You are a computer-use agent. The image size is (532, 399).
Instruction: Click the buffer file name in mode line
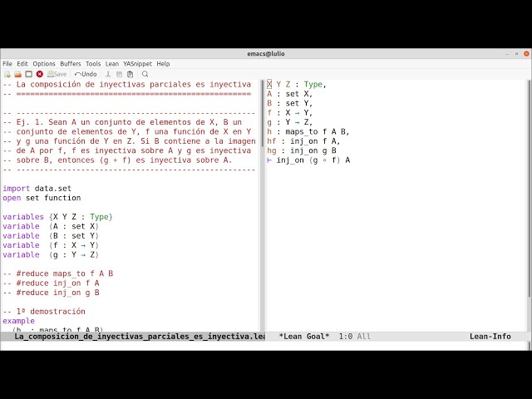click(140, 336)
